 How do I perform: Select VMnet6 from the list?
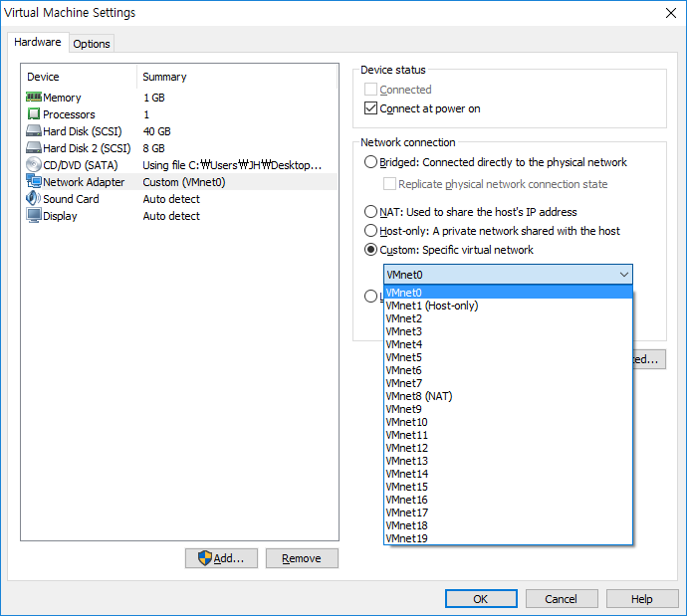[x=508, y=370]
